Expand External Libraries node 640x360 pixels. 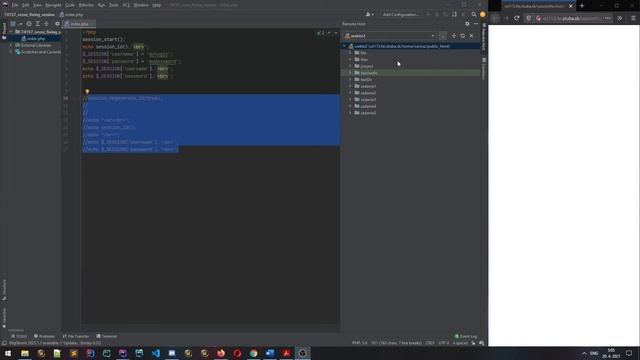pyautogui.click(x=11, y=45)
